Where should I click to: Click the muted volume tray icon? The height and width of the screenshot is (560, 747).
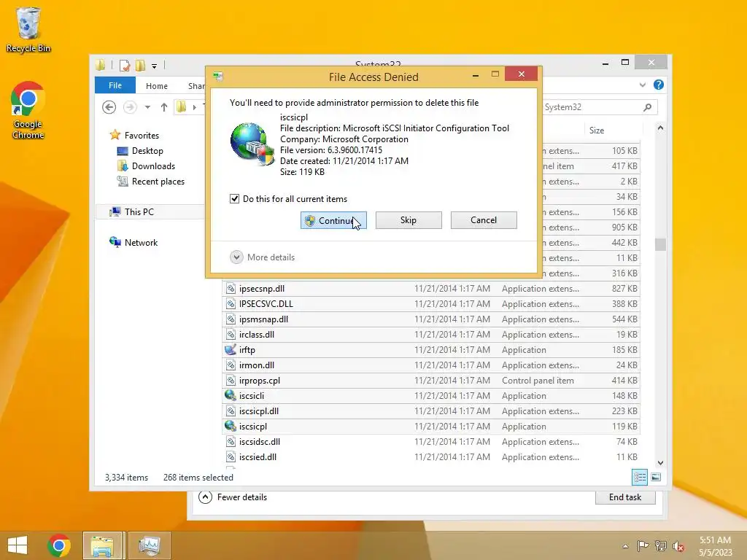pyautogui.click(x=678, y=545)
